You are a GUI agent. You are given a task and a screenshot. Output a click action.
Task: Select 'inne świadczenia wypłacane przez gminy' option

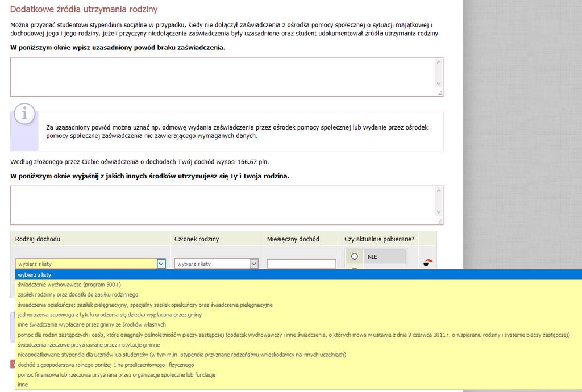tap(298, 324)
